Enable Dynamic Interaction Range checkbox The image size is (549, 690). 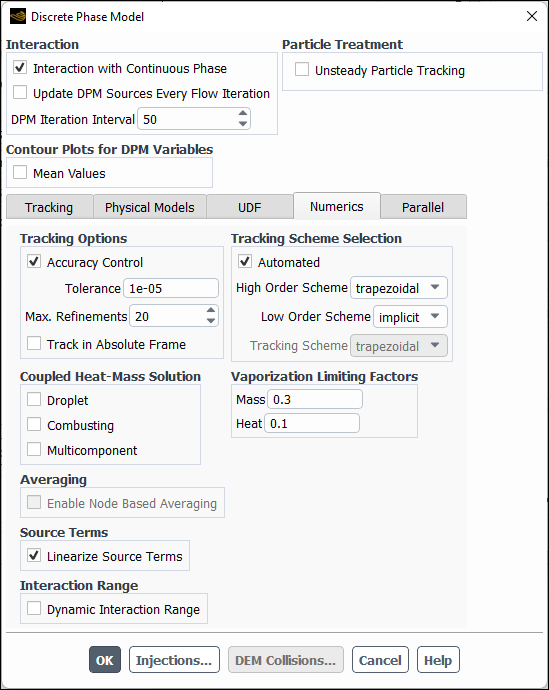(34, 608)
